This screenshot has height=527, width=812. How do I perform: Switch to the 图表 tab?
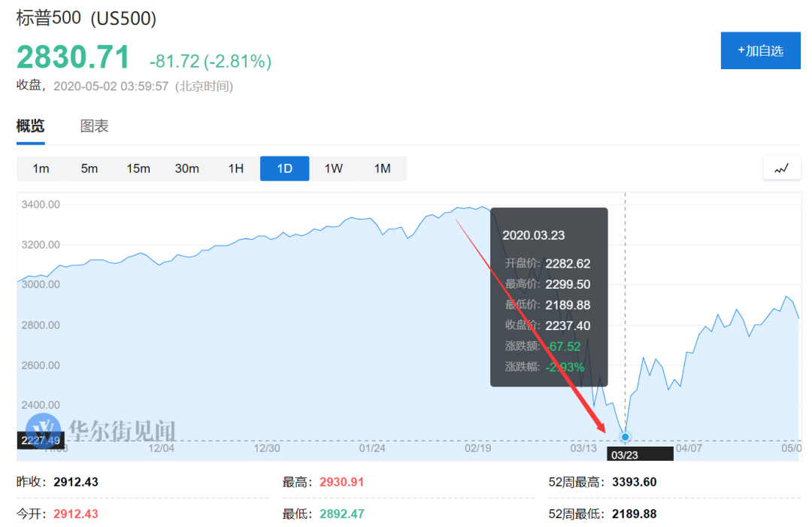coord(94,126)
